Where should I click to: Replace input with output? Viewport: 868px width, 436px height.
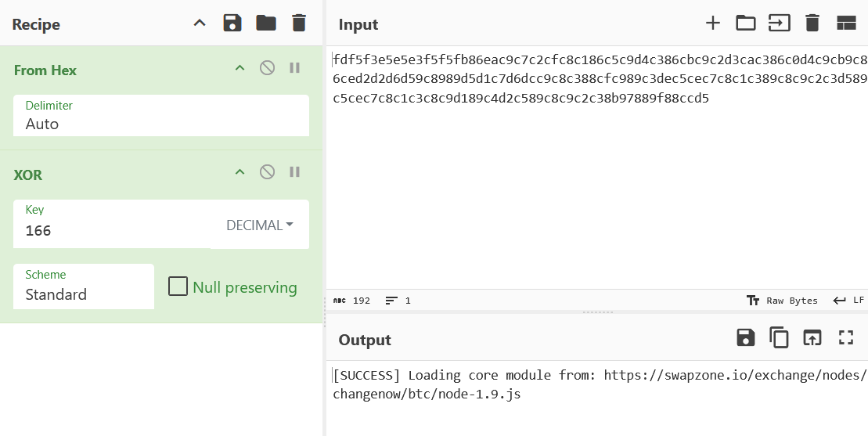coord(812,337)
